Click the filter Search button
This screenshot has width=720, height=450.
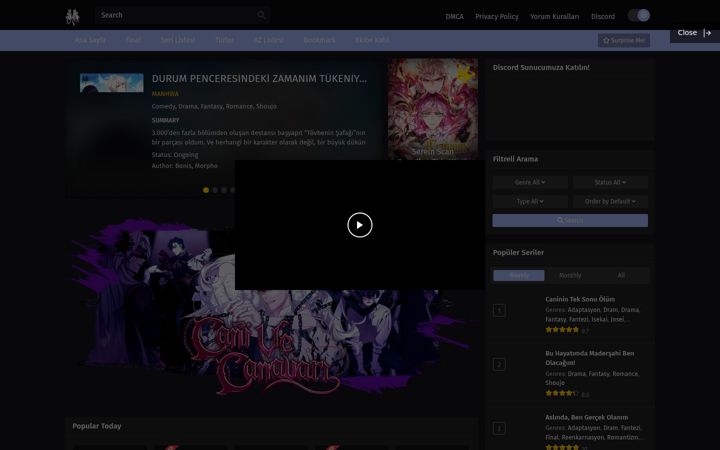pos(570,220)
